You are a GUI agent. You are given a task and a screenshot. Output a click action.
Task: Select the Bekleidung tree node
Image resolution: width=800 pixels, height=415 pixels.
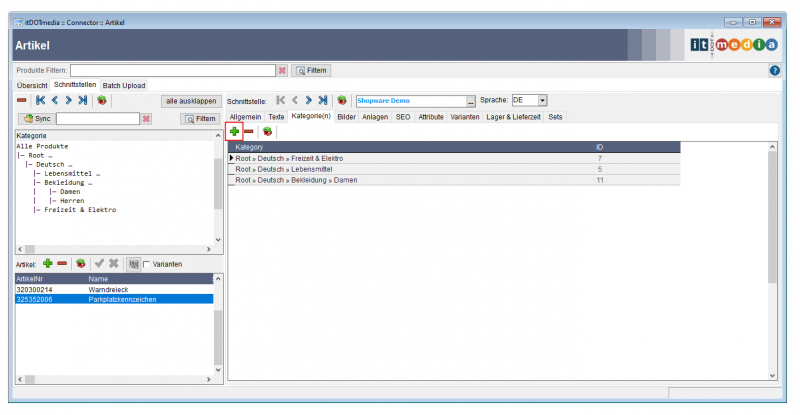pos(68,183)
